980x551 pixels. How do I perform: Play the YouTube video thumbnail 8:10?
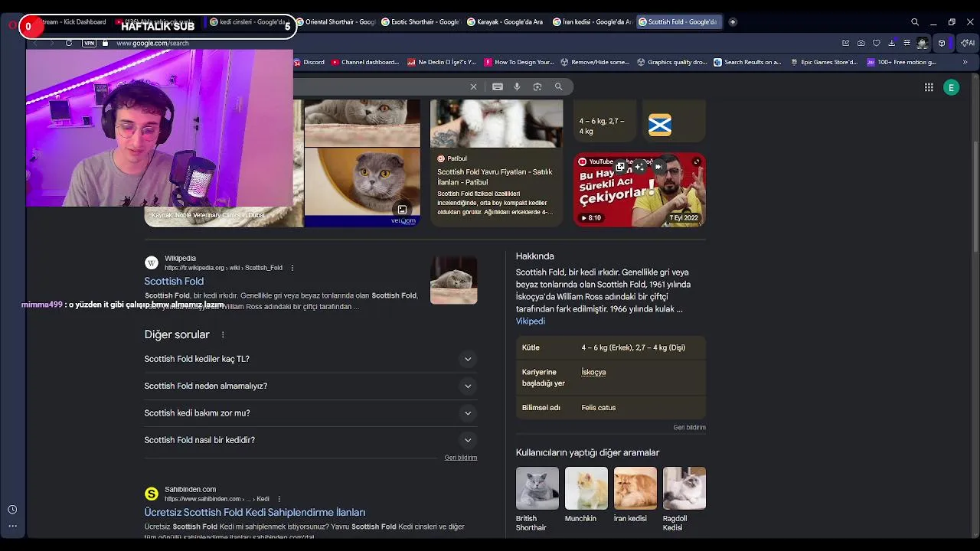click(639, 190)
